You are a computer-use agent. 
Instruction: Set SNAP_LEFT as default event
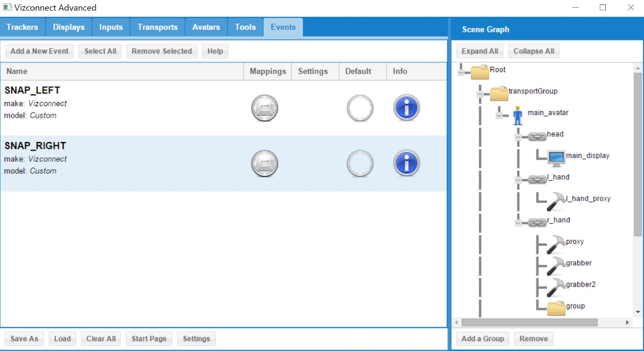tap(360, 108)
